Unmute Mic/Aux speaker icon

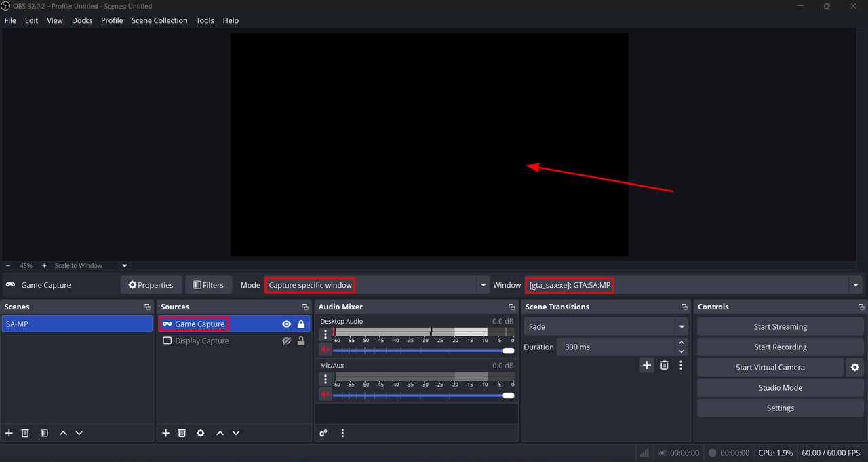point(325,394)
